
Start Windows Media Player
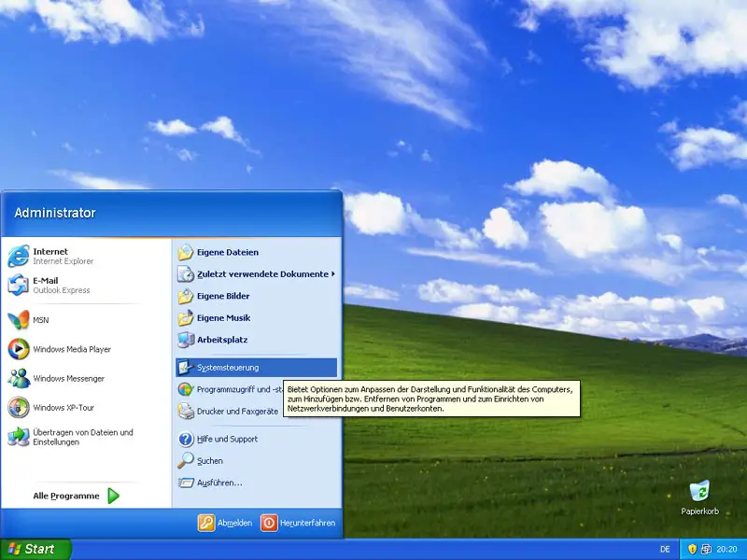[86, 349]
